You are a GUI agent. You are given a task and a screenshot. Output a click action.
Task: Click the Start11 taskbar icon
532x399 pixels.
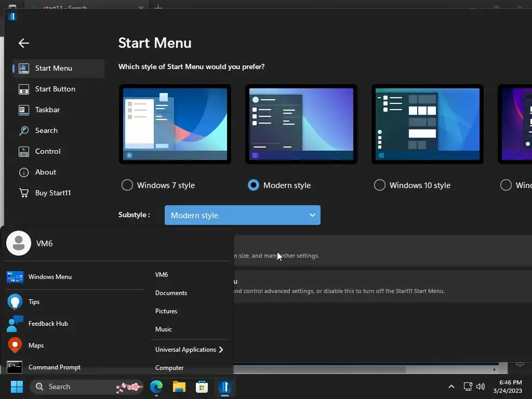224,387
